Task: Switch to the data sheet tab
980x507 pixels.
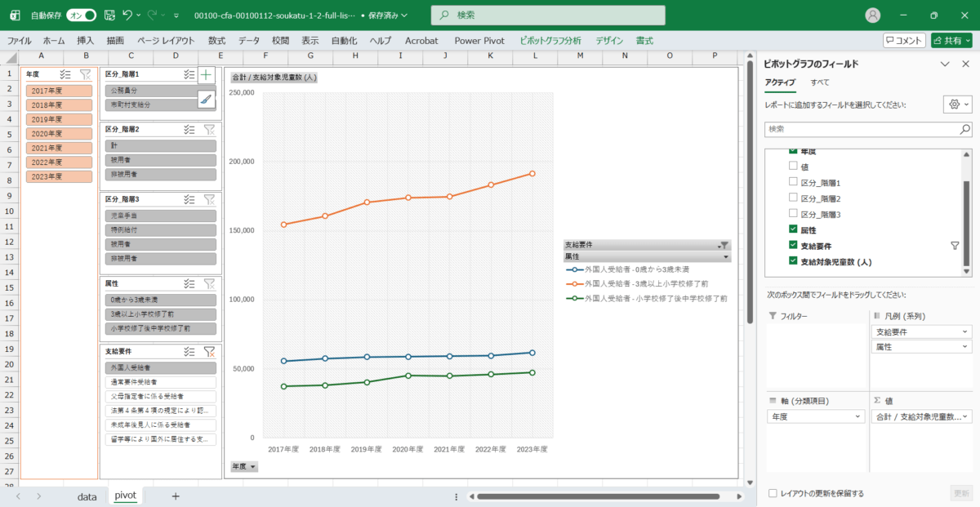Action: pos(87,496)
